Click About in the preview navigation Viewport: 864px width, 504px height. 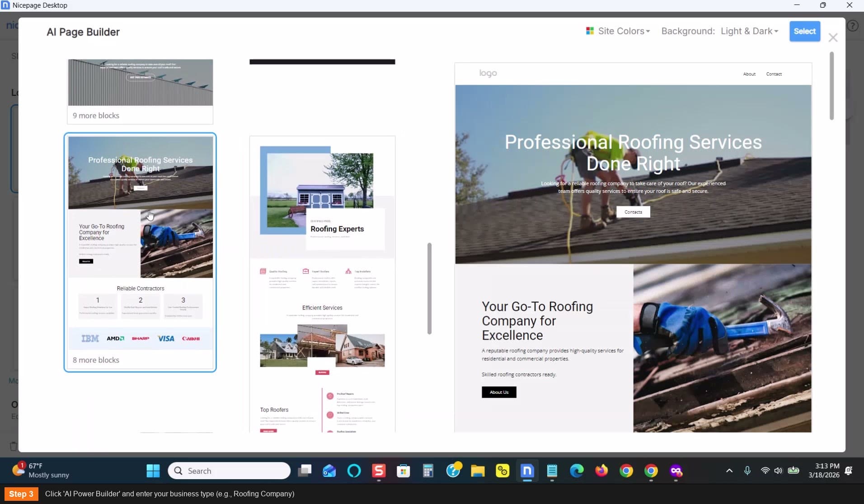click(749, 74)
